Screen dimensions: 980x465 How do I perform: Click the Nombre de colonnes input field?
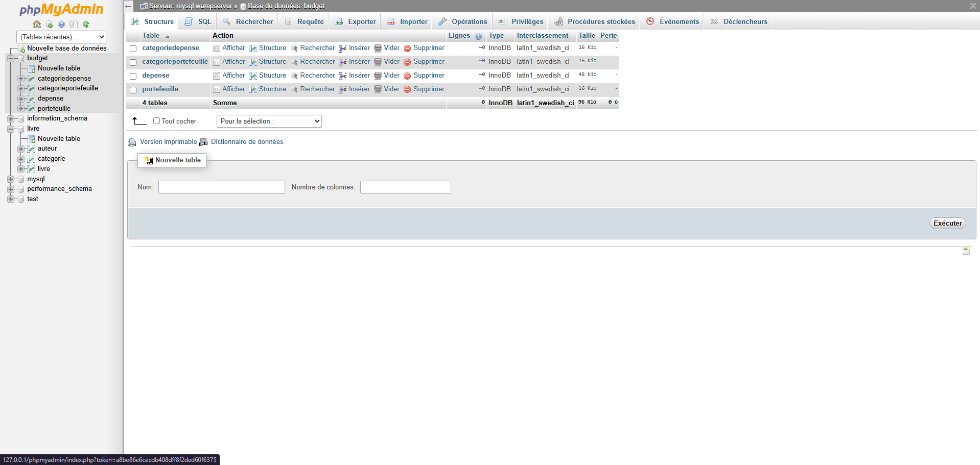click(405, 187)
